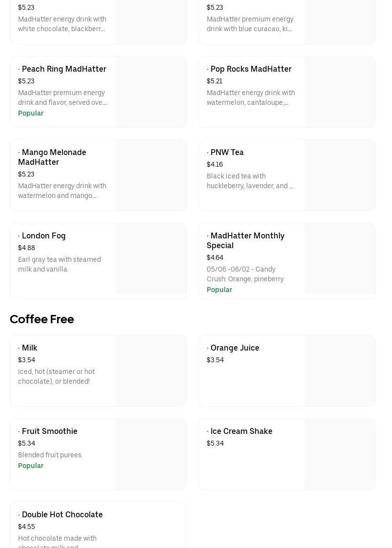Click the Peach Ring MadHatter image placeholder
The width and height of the screenshot is (392, 548).
[151, 92]
